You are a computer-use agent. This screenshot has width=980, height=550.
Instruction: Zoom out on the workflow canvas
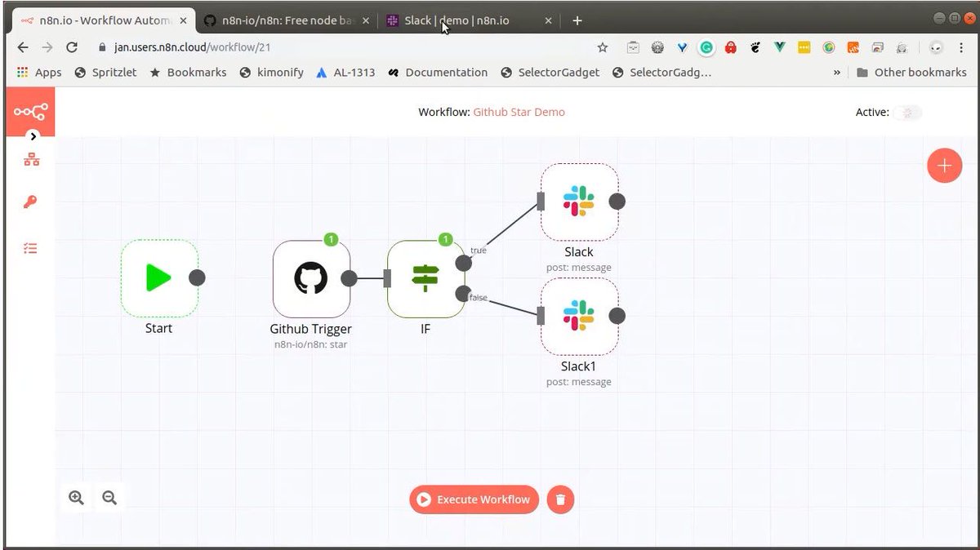point(109,498)
